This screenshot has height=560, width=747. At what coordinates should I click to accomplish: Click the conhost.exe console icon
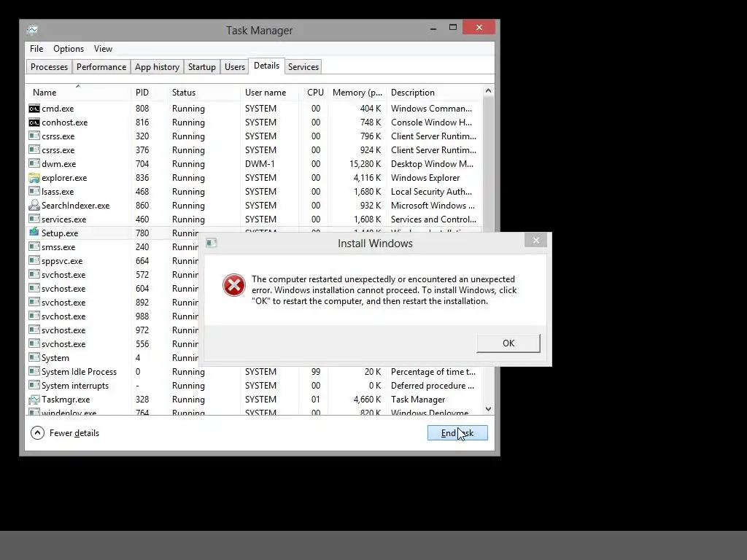pyautogui.click(x=34, y=122)
